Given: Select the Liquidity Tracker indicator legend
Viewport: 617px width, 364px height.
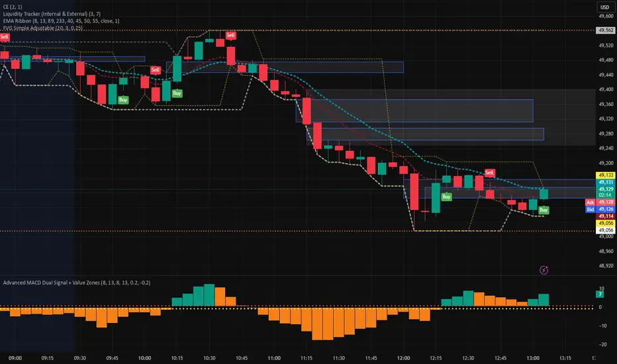Looking at the screenshot, I should pyautogui.click(x=52, y=14).
